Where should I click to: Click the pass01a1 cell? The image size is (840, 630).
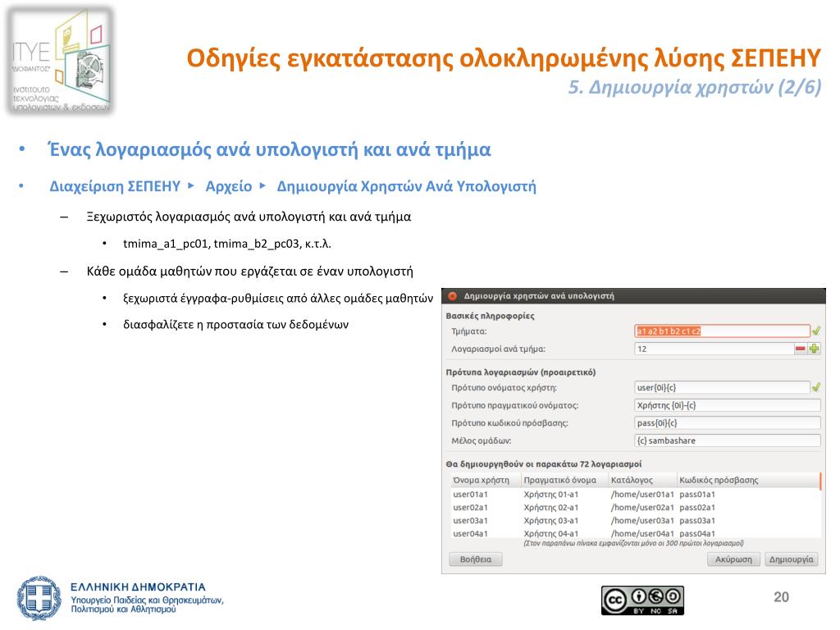pos(697,495)
